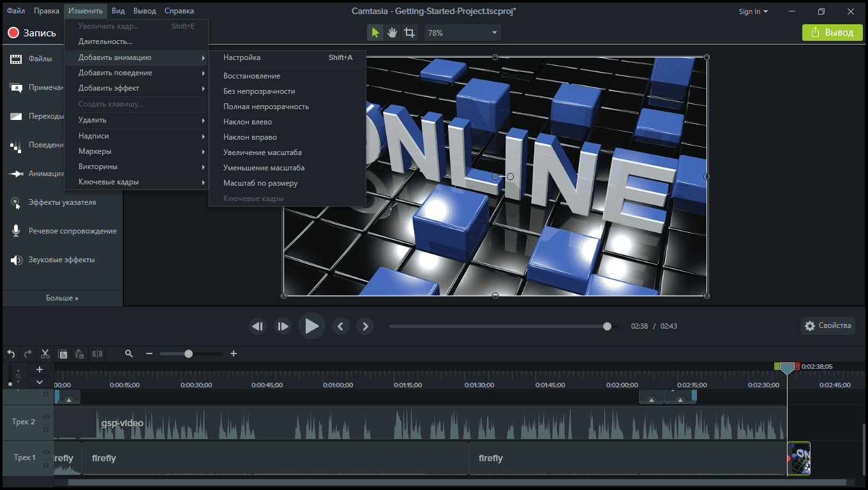Click the Больше » panel button

click(x=63, y=298)
